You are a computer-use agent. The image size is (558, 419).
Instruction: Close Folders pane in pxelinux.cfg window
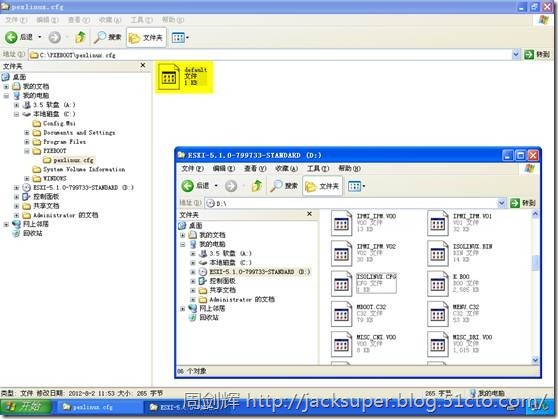pos(143,66)
